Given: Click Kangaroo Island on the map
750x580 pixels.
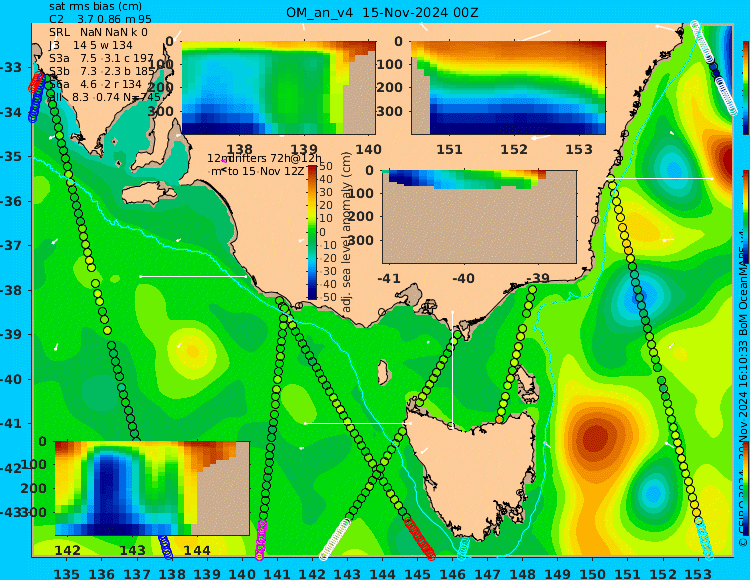Looking at the screenshot, I should [x=150, y=194].
